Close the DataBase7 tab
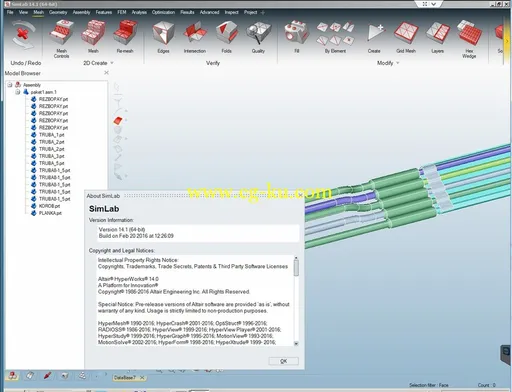Viewport: 512px width, 392px height. pos(142,378)
